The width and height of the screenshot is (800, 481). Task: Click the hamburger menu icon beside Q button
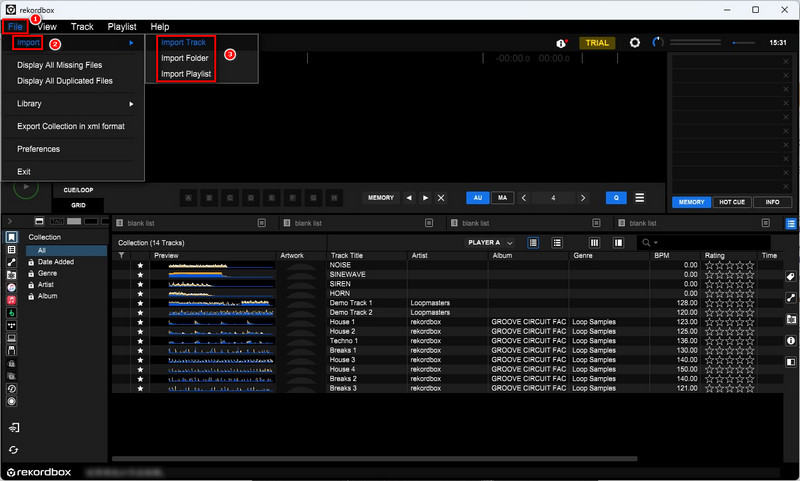(x=639, y=197)
